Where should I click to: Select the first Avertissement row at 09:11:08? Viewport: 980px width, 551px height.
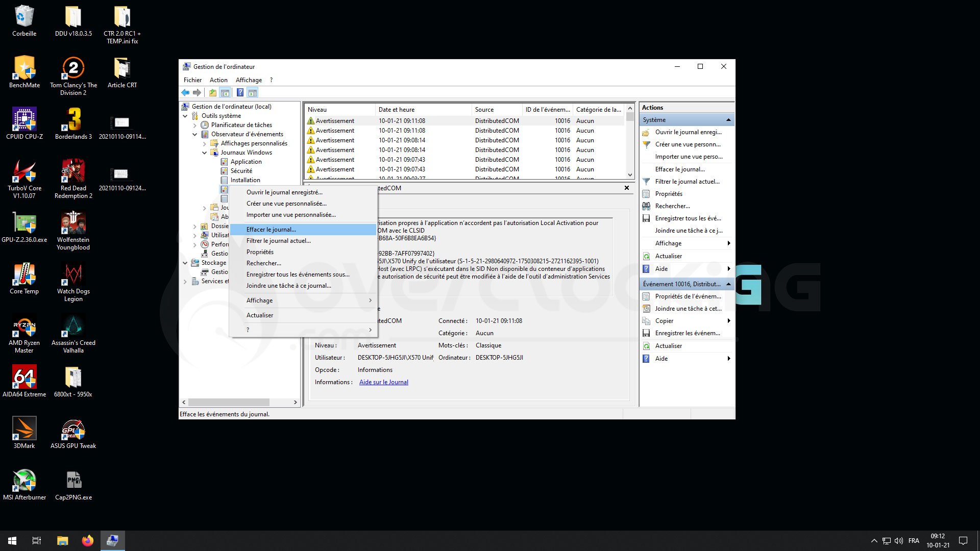tap(464, 121)
